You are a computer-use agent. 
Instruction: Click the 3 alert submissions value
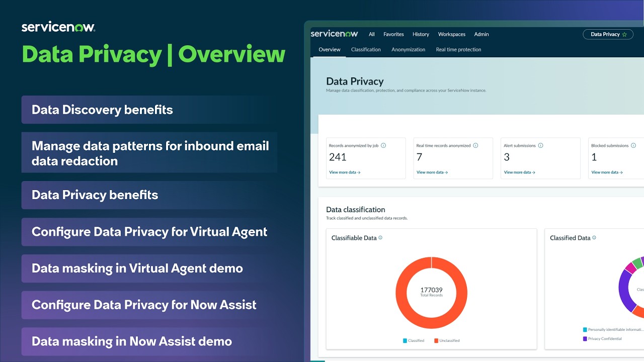coord(507,157)
